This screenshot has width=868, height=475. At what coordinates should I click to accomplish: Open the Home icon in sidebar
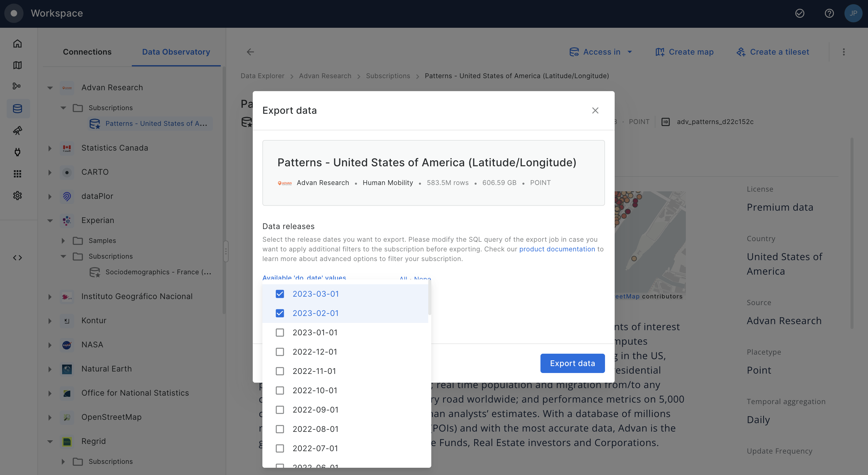(x=17, y=43)
